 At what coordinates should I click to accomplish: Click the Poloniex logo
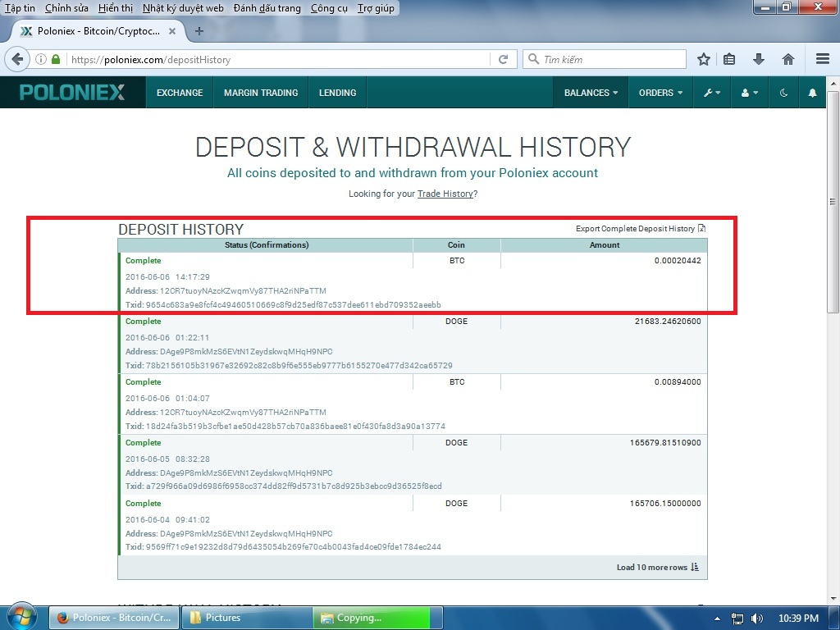point(72,92)
